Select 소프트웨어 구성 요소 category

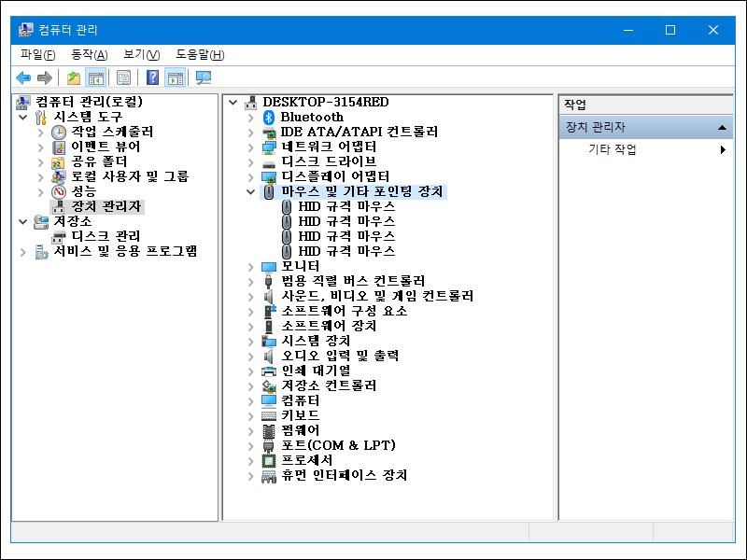coord(344,311)
